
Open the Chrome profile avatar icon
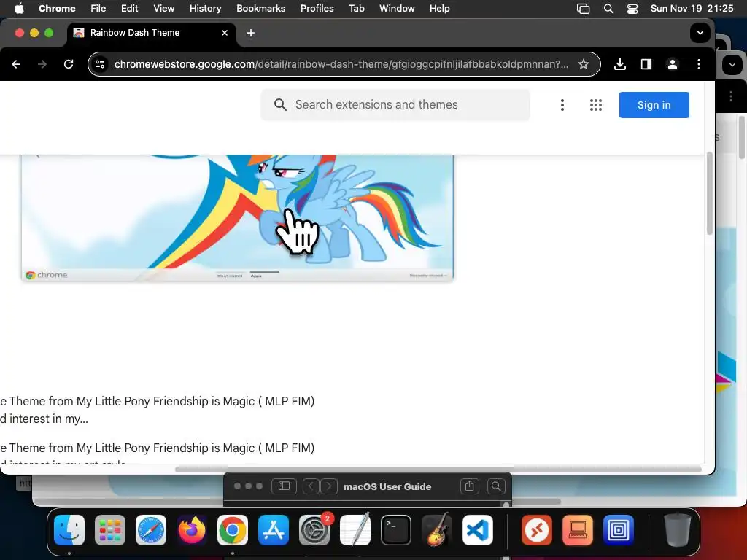coord(672,64)
